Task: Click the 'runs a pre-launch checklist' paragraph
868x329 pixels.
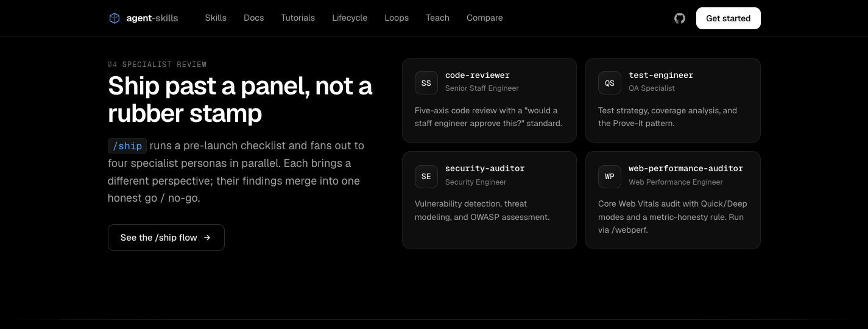Action: pyautogui.click(x=236, y=172)
